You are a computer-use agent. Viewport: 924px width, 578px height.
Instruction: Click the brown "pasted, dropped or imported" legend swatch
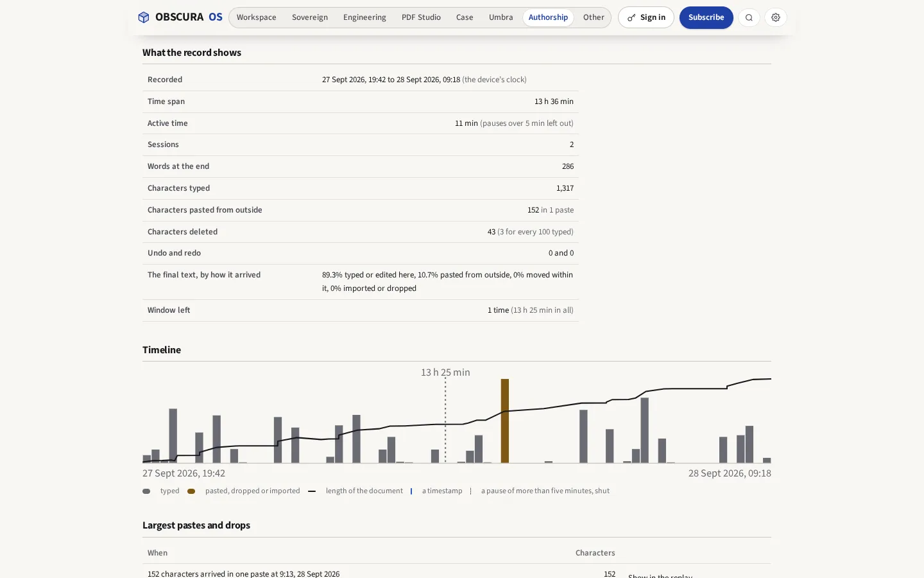pyautogui.click(x=191, y=491)
